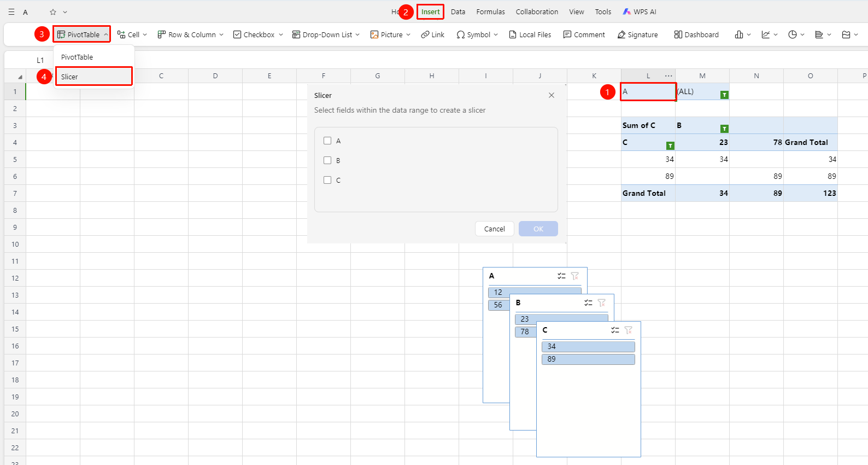
Task: Clear the filter on slicer B
Action: (x=602, y=303)
